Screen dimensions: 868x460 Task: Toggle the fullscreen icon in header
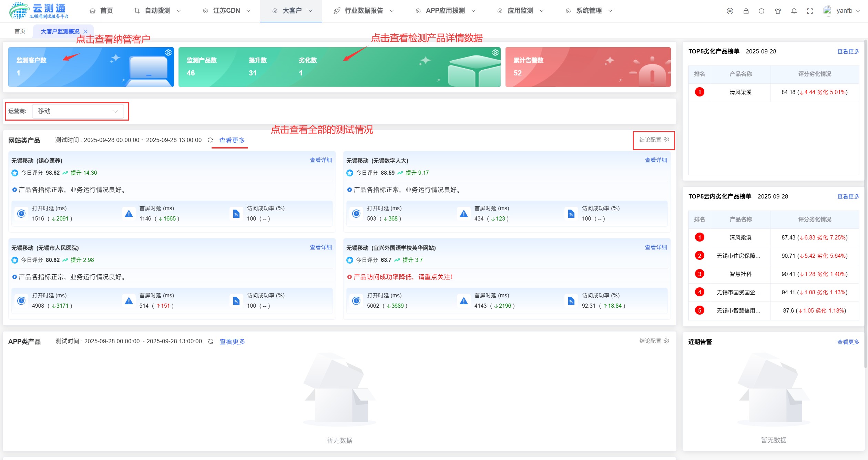point(810,11)
